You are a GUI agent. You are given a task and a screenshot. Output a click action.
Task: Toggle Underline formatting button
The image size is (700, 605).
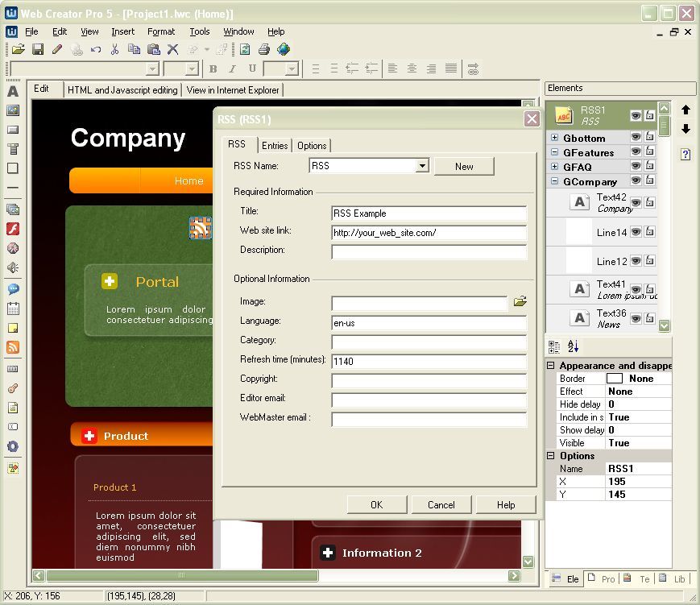(x=252, y=68)
